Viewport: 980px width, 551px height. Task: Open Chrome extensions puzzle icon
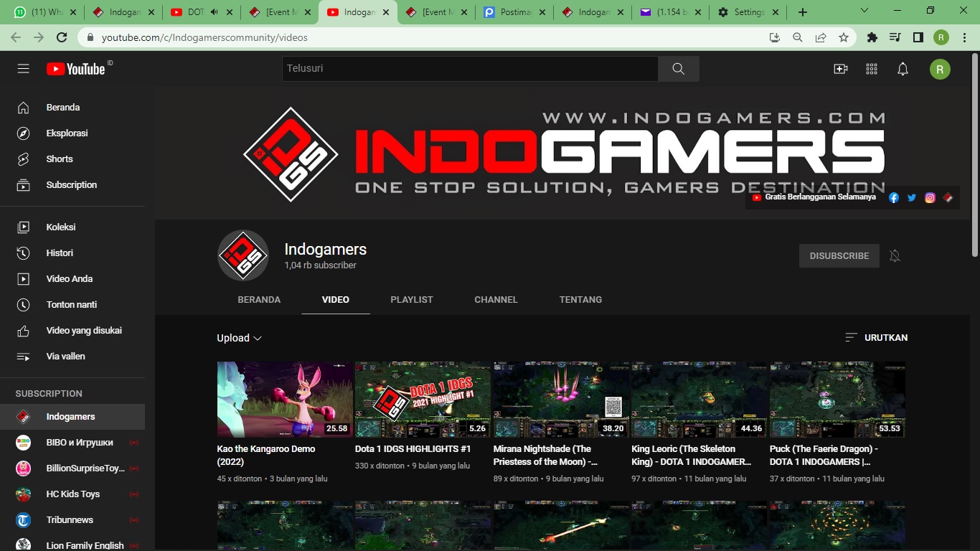872,37
